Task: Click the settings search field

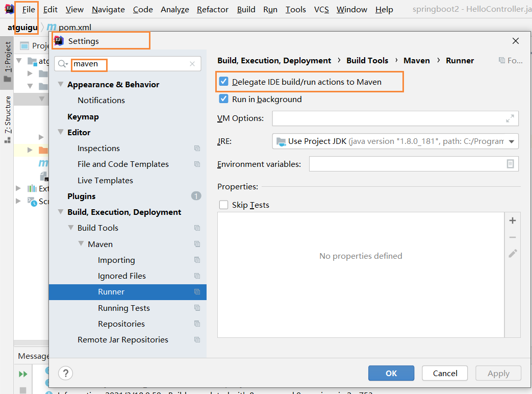Action: click(128, 64)
